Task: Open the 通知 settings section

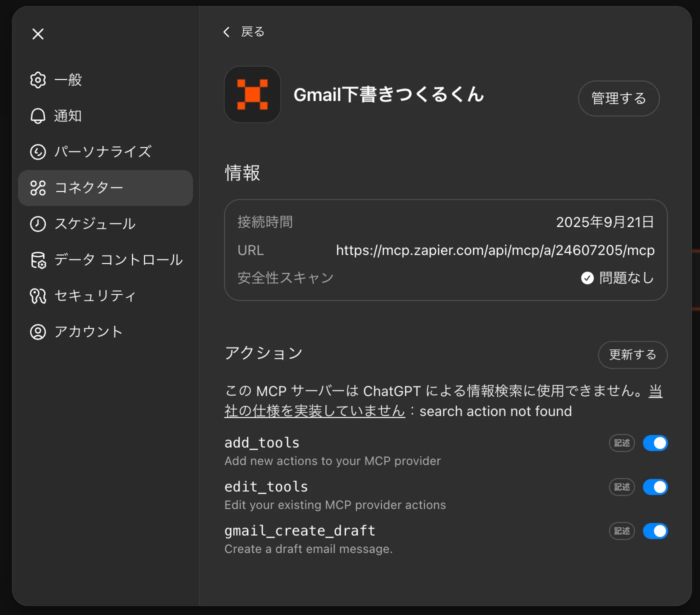Action: coord(105,116)
